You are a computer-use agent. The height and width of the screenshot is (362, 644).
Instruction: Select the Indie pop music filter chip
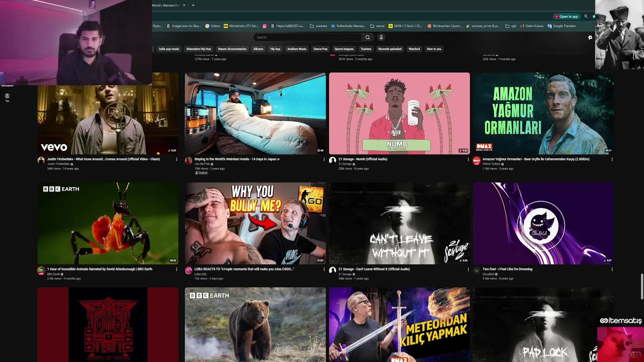[x=169, y=49]
